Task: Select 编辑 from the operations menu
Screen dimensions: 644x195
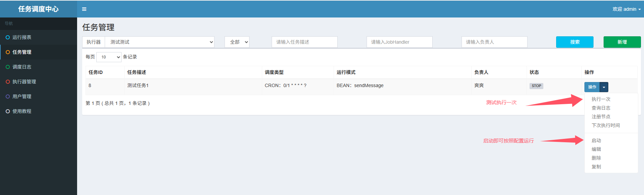Action: pyautogui.click(x=596, y=149)
